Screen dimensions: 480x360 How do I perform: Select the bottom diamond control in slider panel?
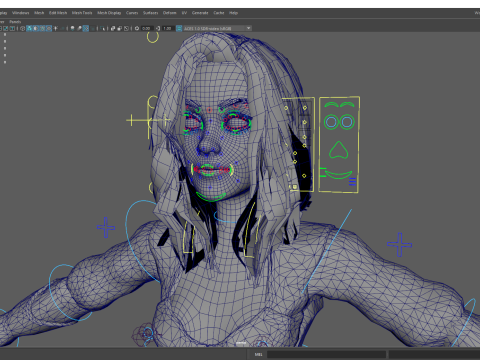304,176
